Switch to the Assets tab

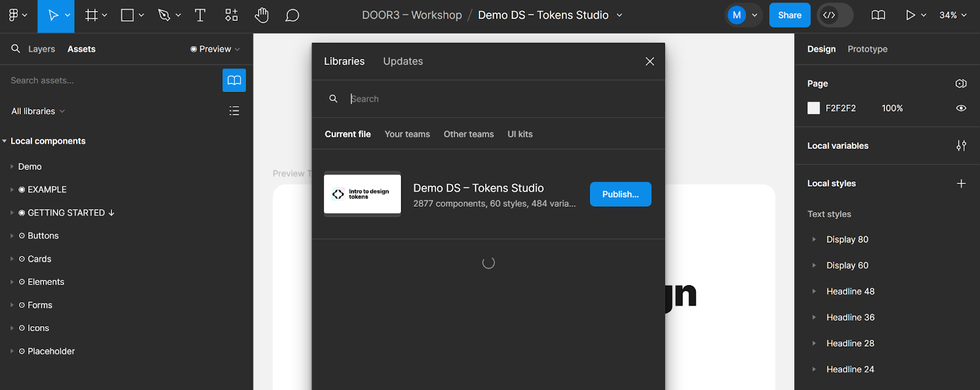(81, 49)
